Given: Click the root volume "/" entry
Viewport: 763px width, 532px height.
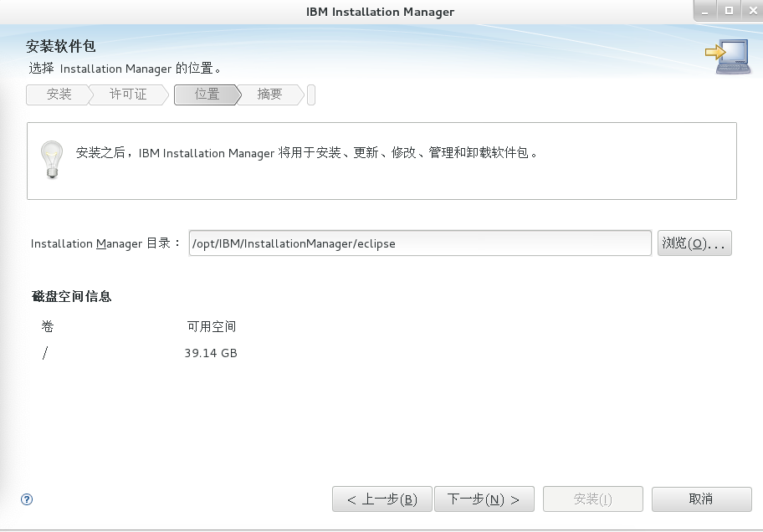Looking at the screenshot, I should click(45, 353).
